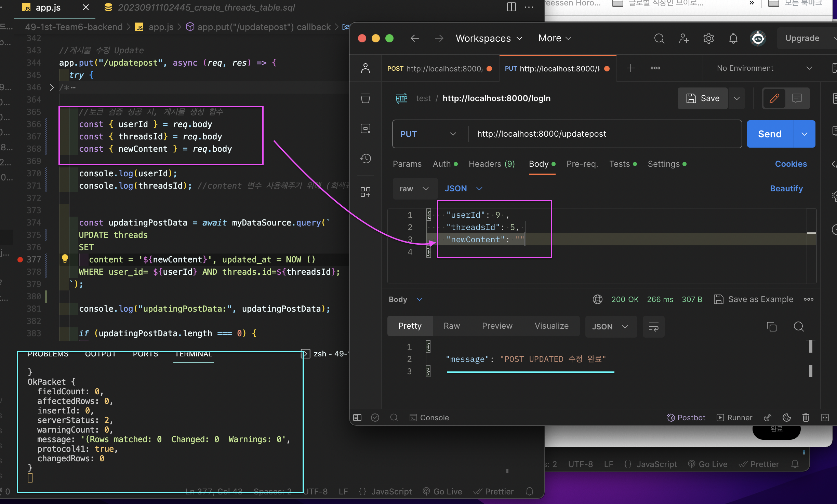Viewport: 837px width, 504px height.
Task: Switch to the Headers (9) tab
Action: [x=491, y=164]
